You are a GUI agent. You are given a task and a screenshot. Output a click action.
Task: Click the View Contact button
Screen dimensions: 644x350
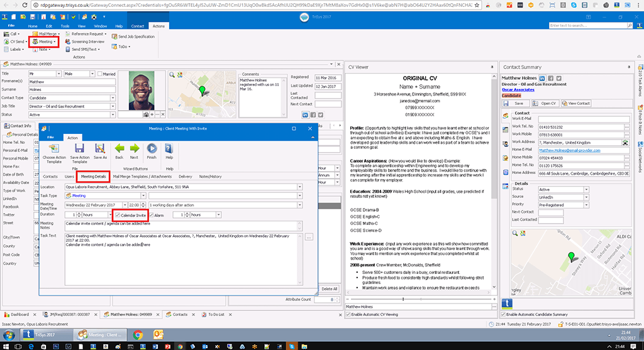click(x=575, y=104)
